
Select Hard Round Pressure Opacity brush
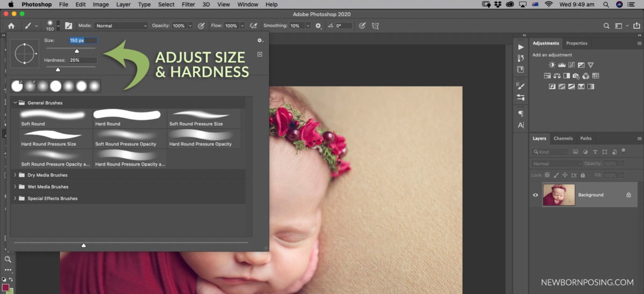[204, 139]
